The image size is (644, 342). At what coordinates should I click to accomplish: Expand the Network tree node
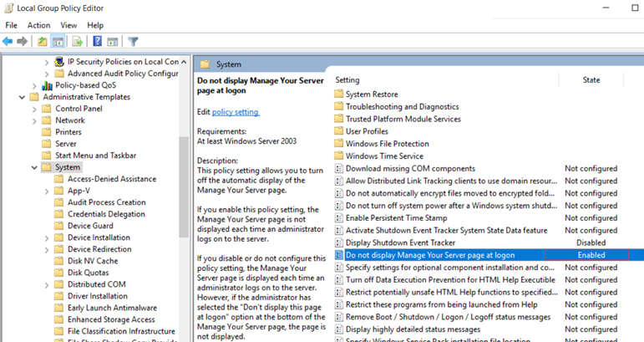pyautogui.click(x=34, y=121)
